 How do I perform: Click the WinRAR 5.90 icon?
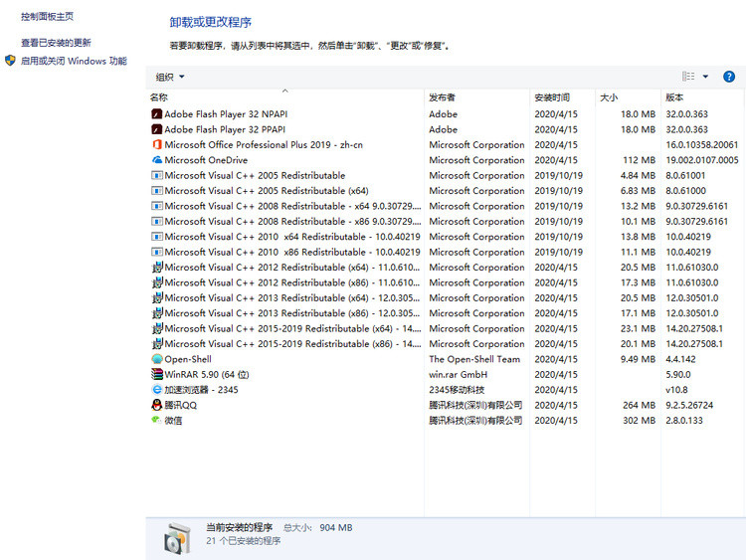(x=156, y=375)
